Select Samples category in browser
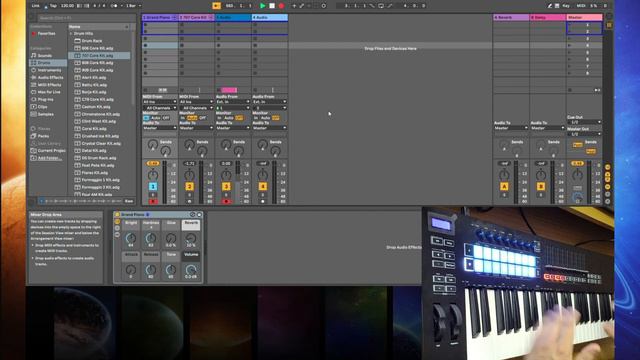The image size is (640, 360). (45, 114)
